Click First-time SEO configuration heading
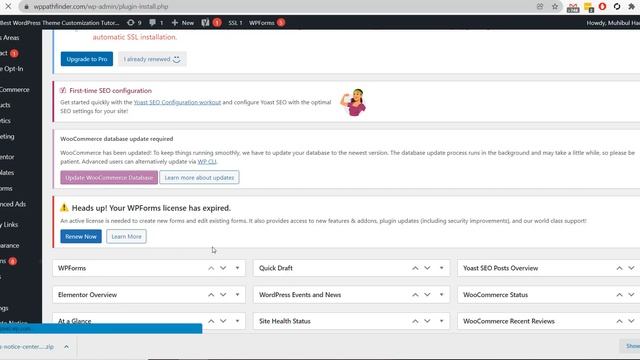The image size is (640, 360). coord(110,91)
